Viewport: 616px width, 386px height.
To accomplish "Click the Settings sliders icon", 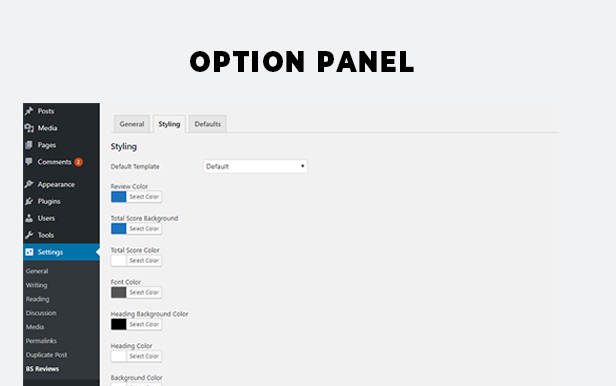I will click(29, 252).
